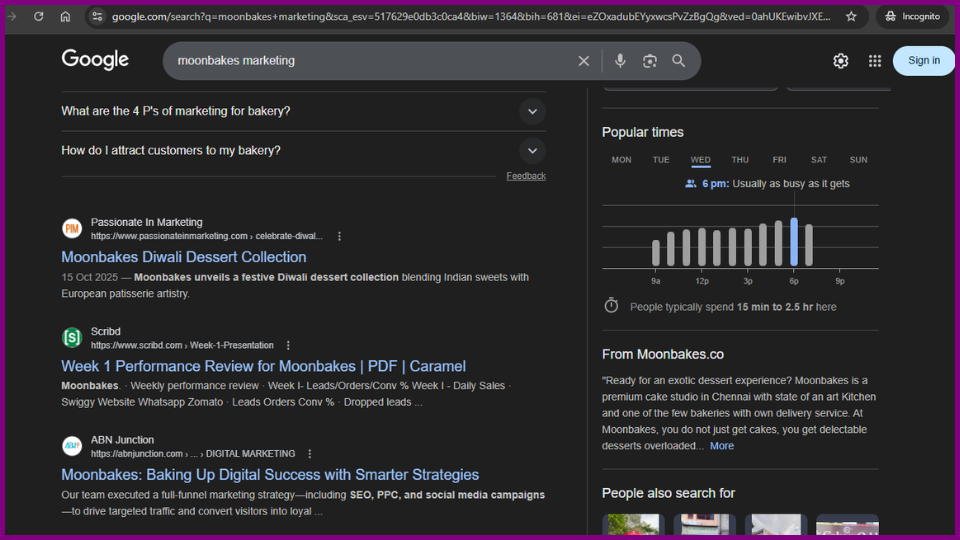Viewport: 960px width, 540px height.
Task: Select FRI in Popular times
Action: pos(779,160)
